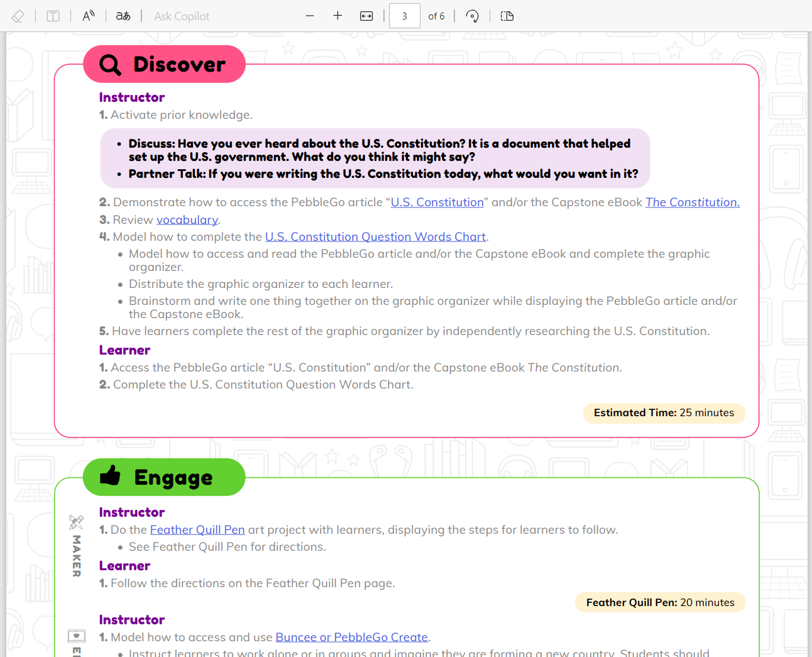Image resolution: width=812 pixels, height=657 pixels.
Task: Click the 'of 6' page count text
Action: pos(436,16)
